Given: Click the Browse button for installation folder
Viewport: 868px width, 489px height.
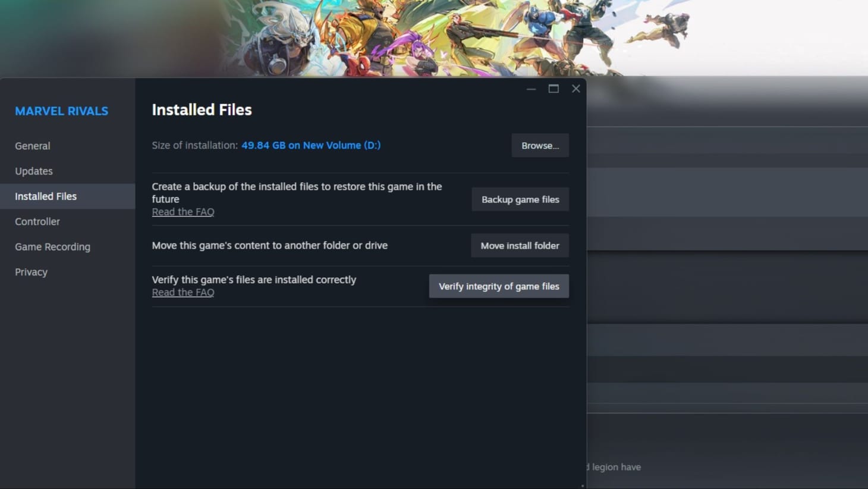Looking at the screenshot, I should [x=539, y=145].
